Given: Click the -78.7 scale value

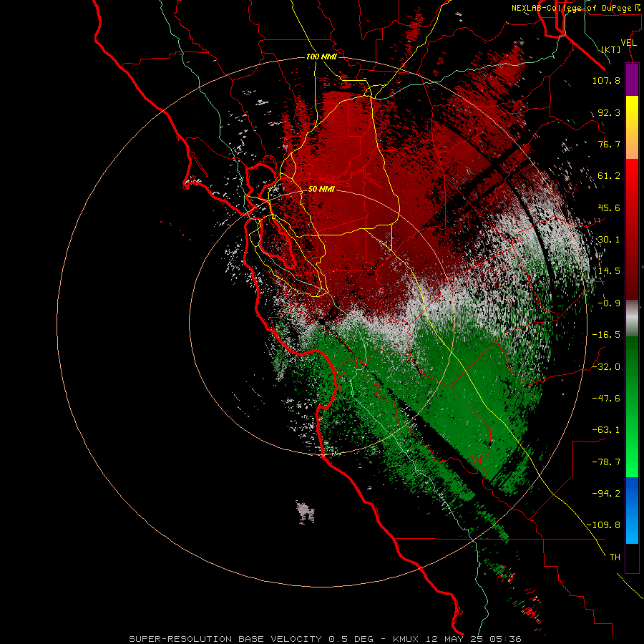Looking at the screenshot, I should [x=606, y=462].
